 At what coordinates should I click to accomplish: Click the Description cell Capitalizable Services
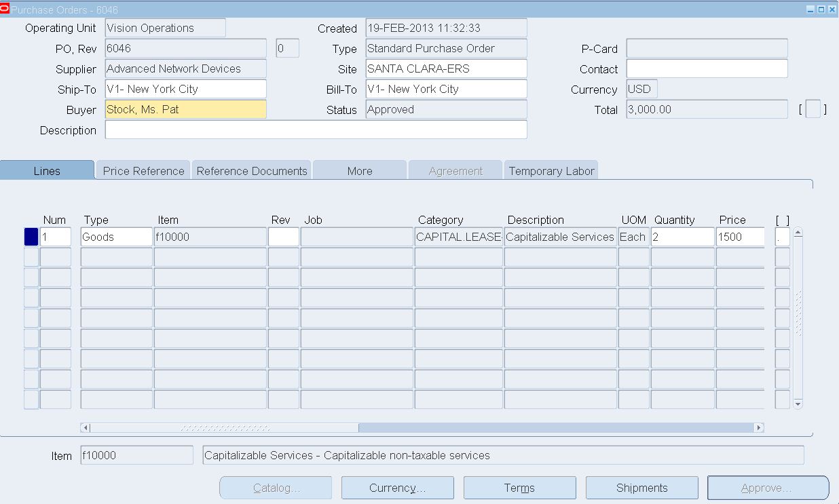click(x=560, y=237)
